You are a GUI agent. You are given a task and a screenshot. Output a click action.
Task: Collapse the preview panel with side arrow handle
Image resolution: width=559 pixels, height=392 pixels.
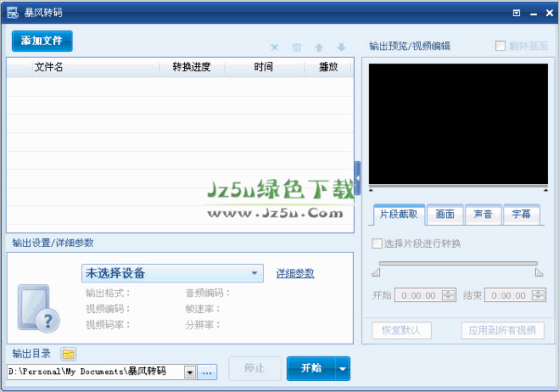(358, 177)
